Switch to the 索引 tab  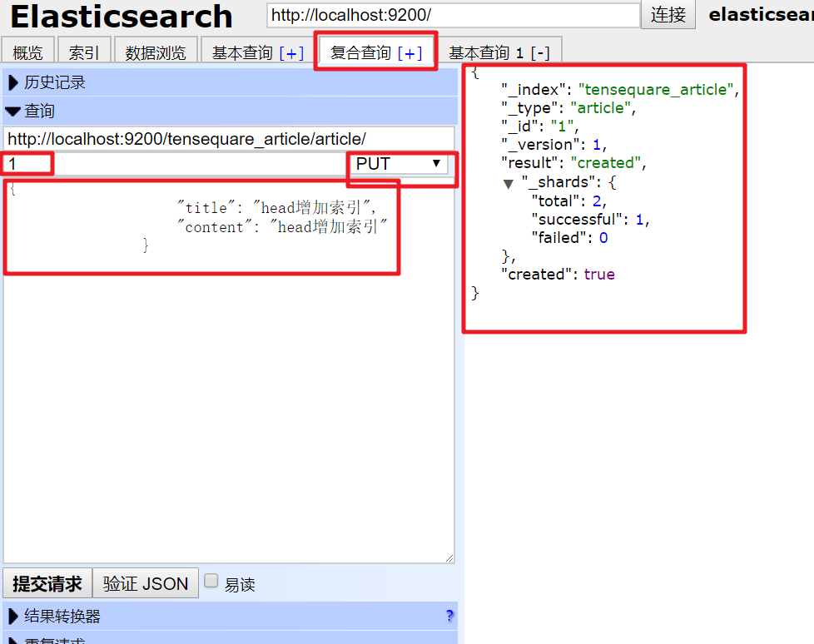coord(83,52)
